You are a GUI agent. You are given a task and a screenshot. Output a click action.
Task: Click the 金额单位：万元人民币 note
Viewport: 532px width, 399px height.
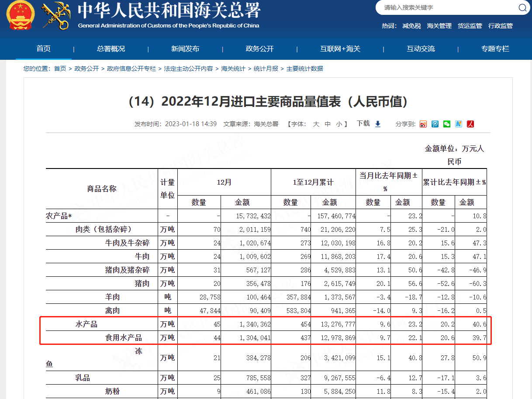click(x=454, y=155)
